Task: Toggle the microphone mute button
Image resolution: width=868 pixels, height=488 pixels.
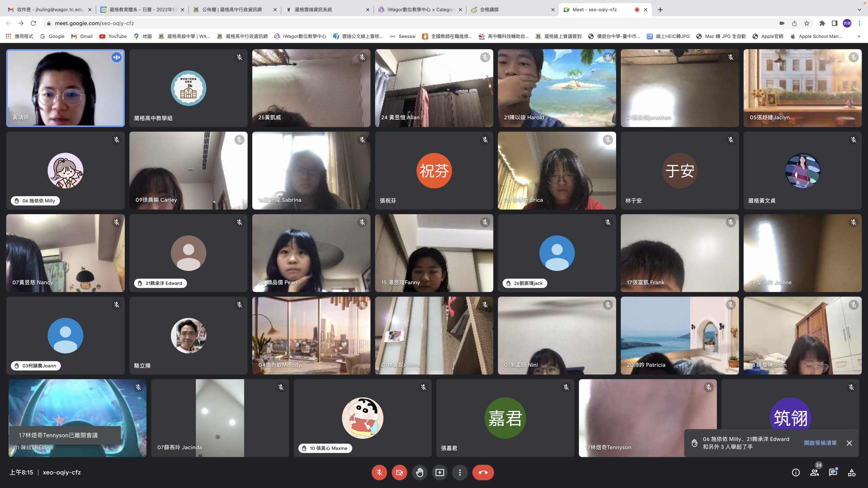Action: pyautogui.click(x=379, y=472)
